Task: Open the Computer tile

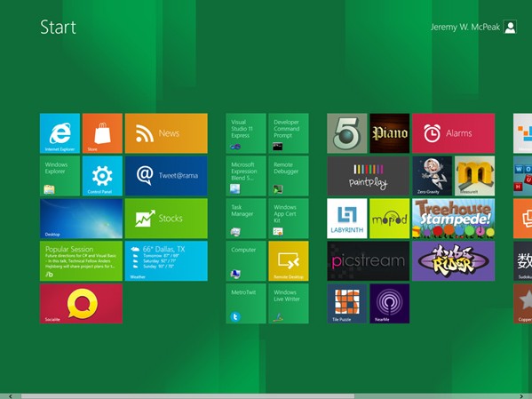Action: click(246, 260)
